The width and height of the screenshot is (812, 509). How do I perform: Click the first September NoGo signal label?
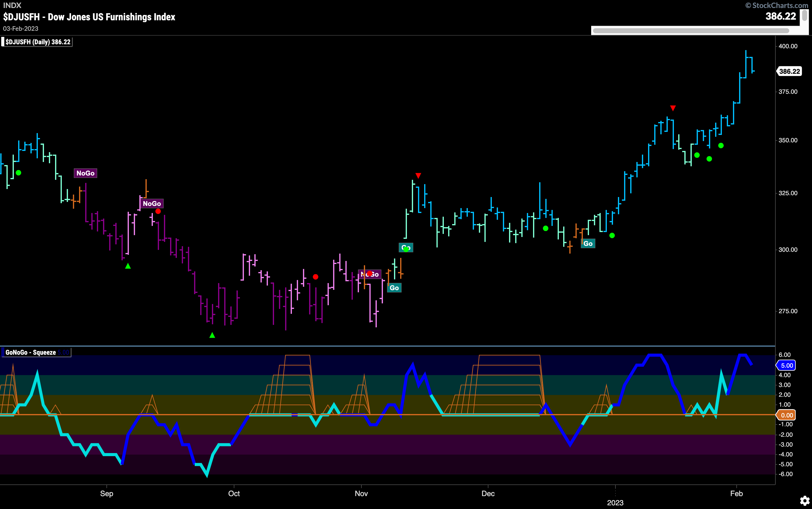86,173
